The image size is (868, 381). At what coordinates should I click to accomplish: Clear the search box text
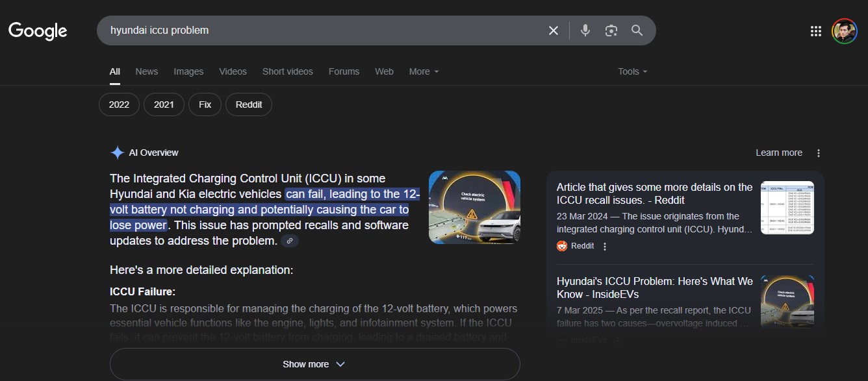coord(554,31)
